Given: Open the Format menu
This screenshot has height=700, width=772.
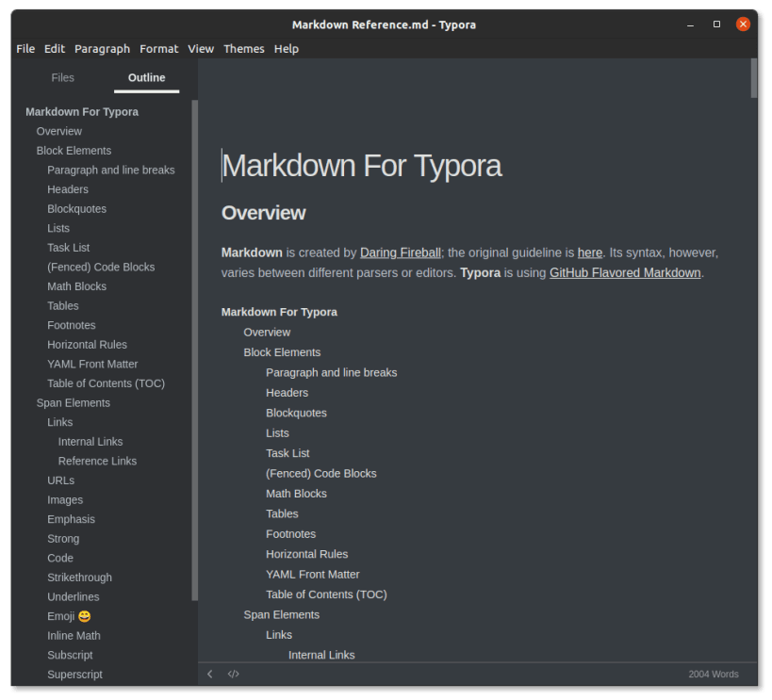Looking at the screenshot, I should coord(158,49).
